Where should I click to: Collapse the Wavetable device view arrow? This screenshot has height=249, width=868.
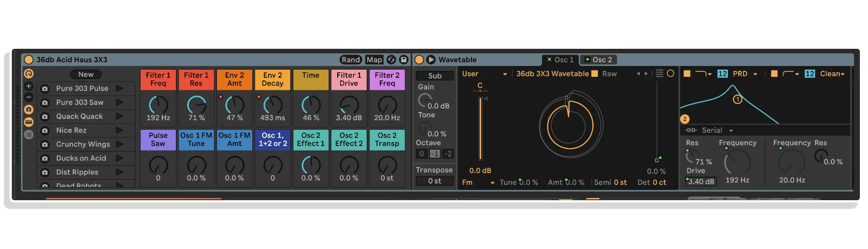coord(431,60)
